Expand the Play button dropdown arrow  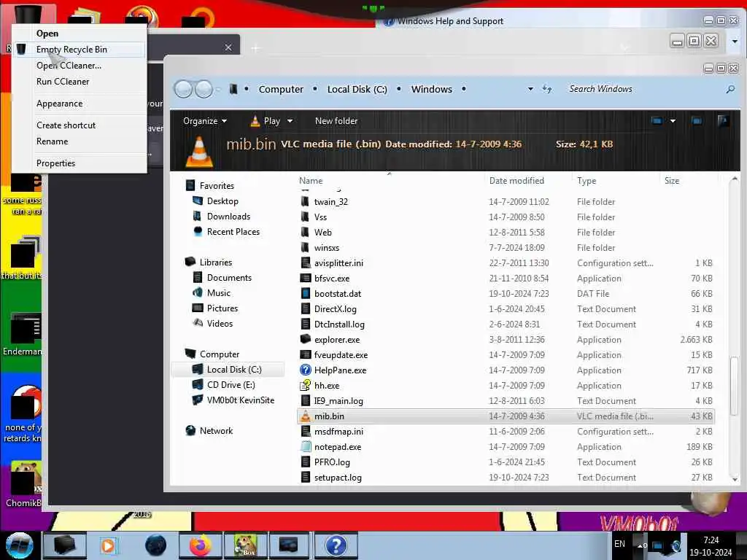tap(290, 121)
